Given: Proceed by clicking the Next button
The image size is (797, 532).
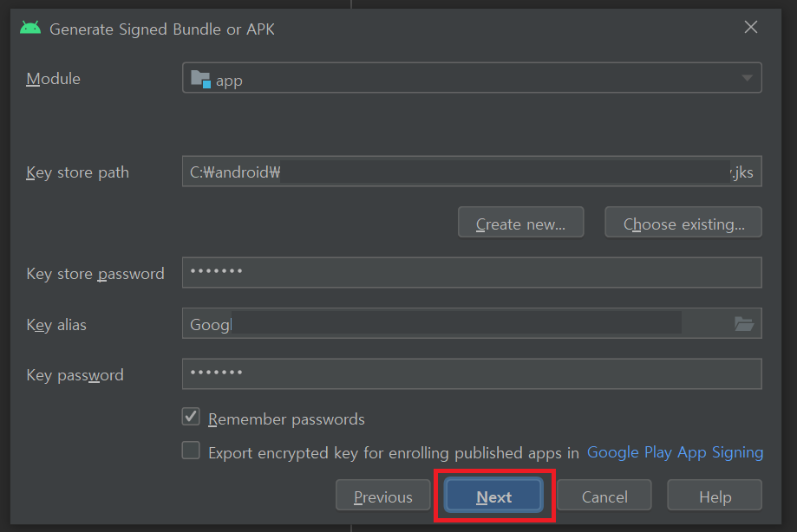Looking at the screenshot, I should (493, 496).
